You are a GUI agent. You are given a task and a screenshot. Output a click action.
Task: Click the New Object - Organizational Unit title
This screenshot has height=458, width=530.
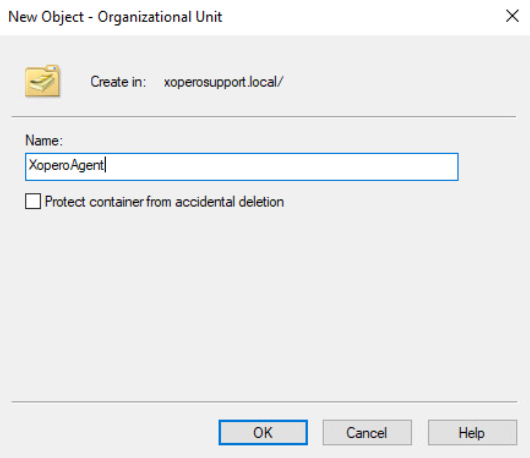pyautogui.click(x=115, y=17)
